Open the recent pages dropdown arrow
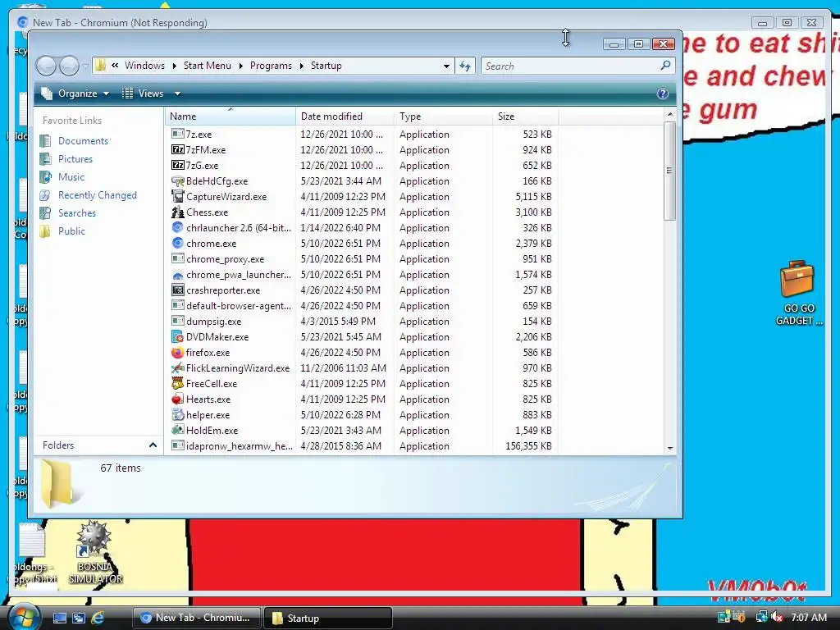The width and height of the screenshot is (840, 630). click(x=85, y=66)
